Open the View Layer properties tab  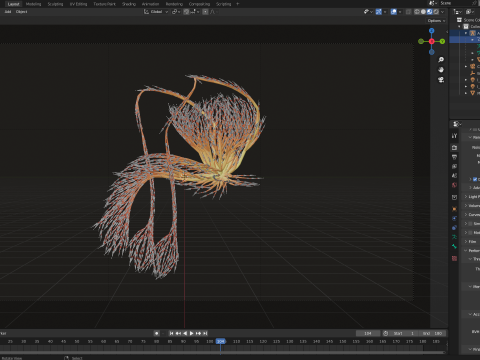tap(454, 166)
